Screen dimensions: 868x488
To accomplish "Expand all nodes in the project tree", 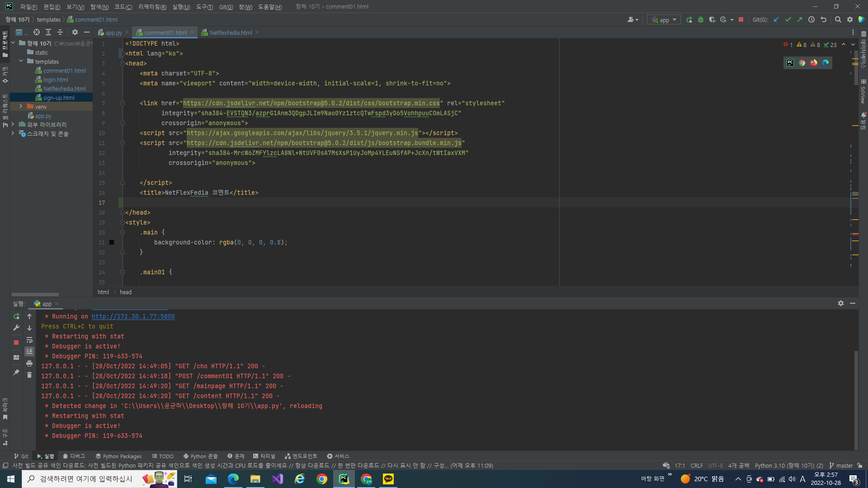I will coord(48,33).
